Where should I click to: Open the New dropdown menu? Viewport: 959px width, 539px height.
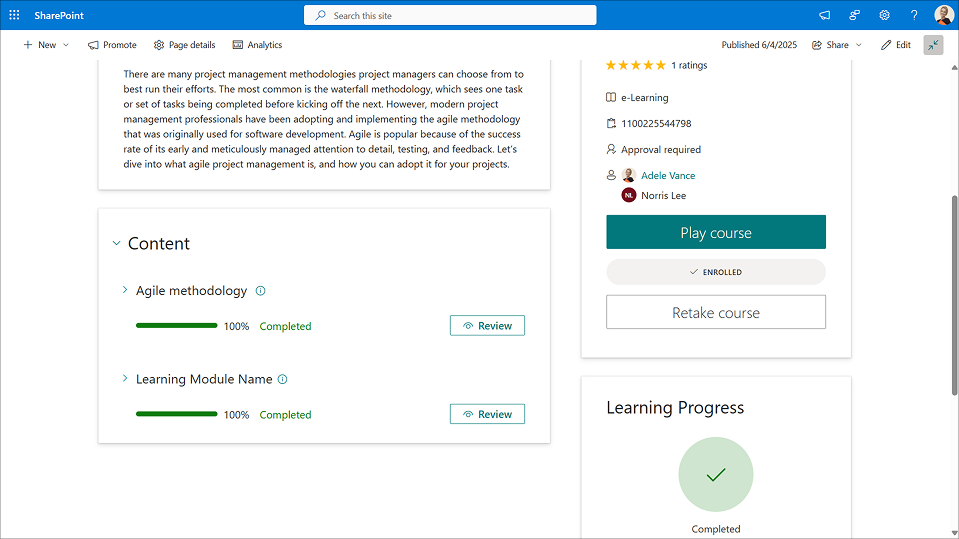(x=46, y=45)
